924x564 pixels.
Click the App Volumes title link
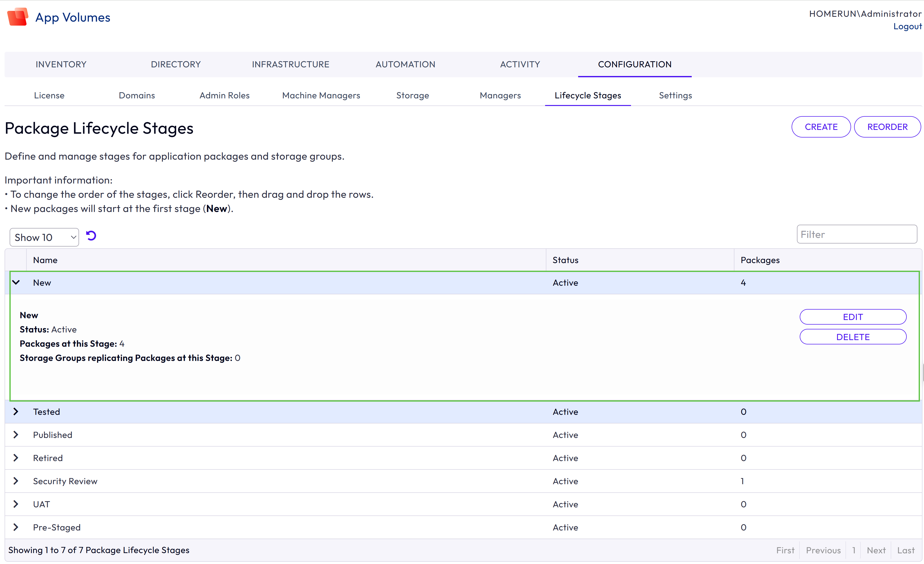click(73, 18)
